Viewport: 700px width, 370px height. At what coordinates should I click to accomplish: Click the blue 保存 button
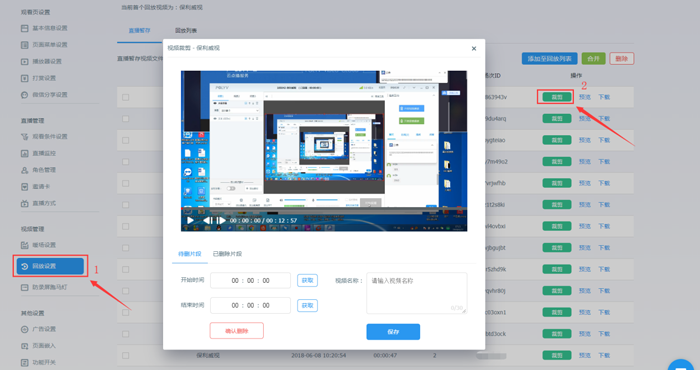pyautogui.click(x=393, y=332)
